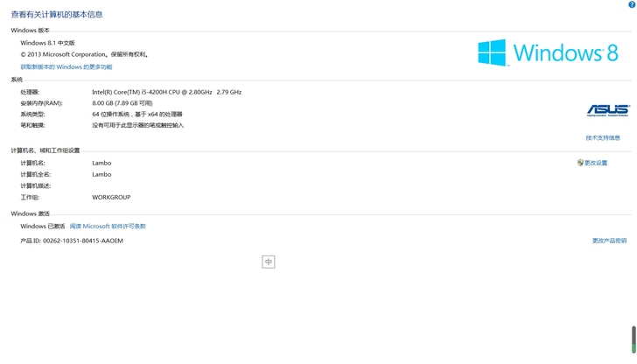Click the ASUS manufacturer logo

tap(607, 110)
